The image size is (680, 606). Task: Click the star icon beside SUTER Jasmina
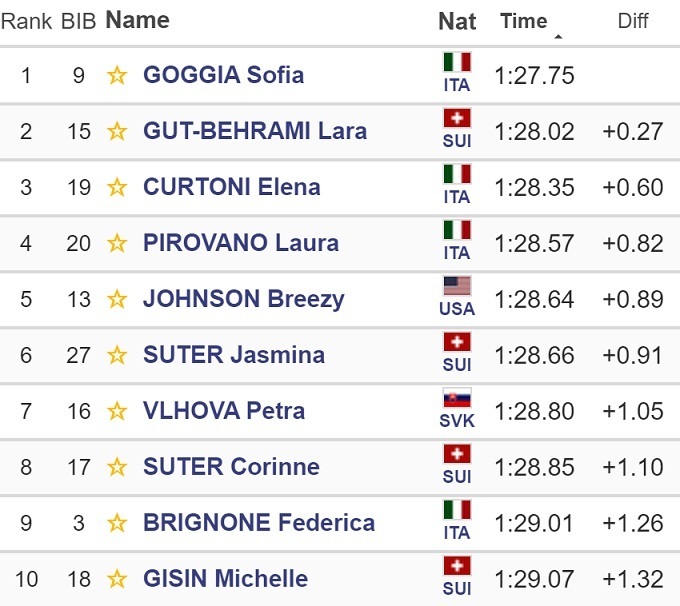click(117, 355)
